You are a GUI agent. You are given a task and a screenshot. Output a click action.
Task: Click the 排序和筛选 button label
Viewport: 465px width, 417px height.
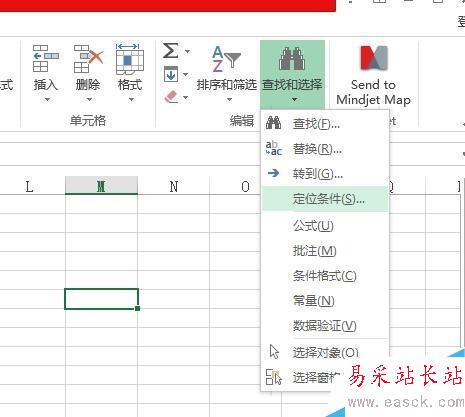pos(227,85)
